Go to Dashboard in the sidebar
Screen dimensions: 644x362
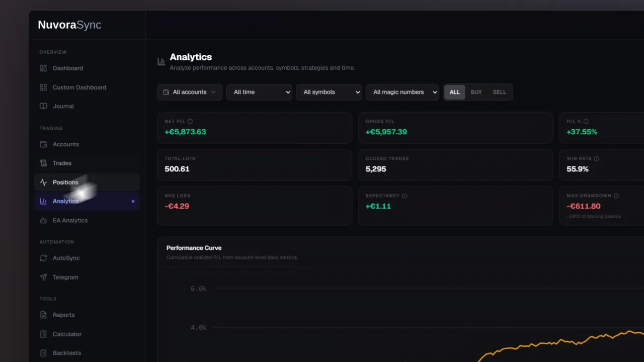(87, 68)
